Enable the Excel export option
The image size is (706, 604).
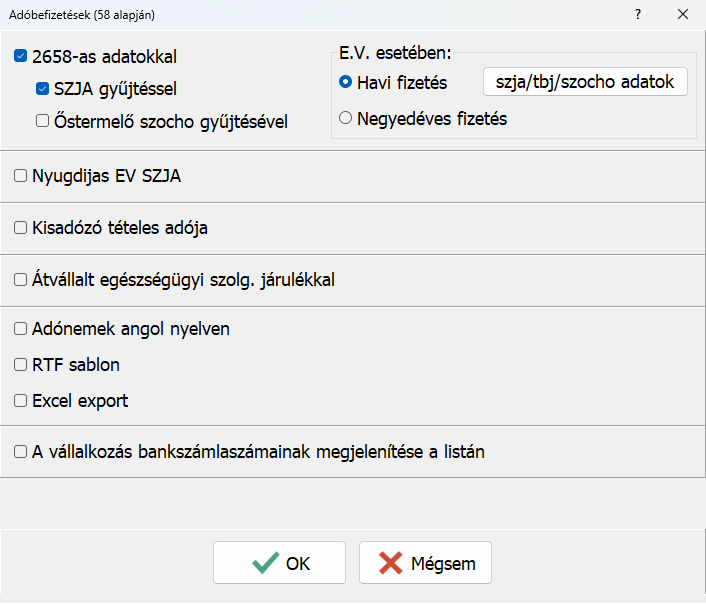pos(21,401)
